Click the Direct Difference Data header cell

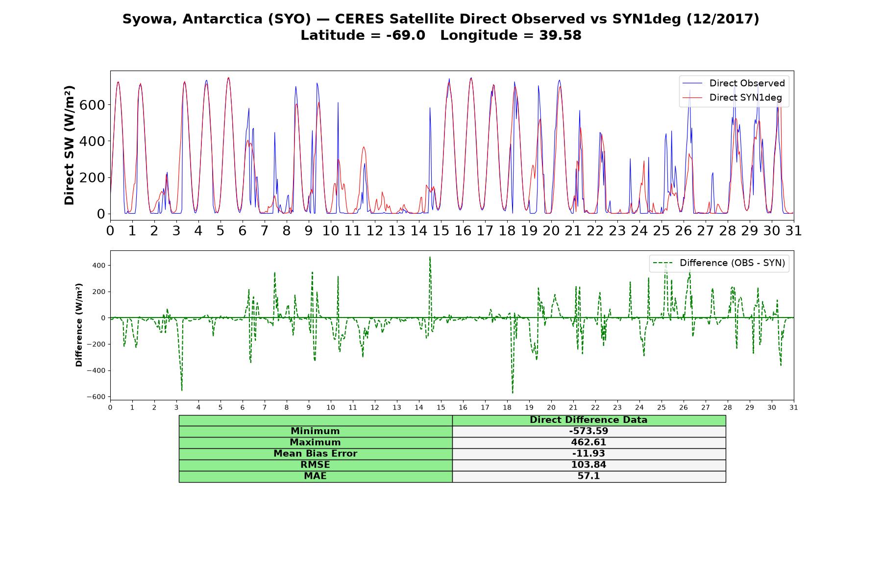pos(589,420)
